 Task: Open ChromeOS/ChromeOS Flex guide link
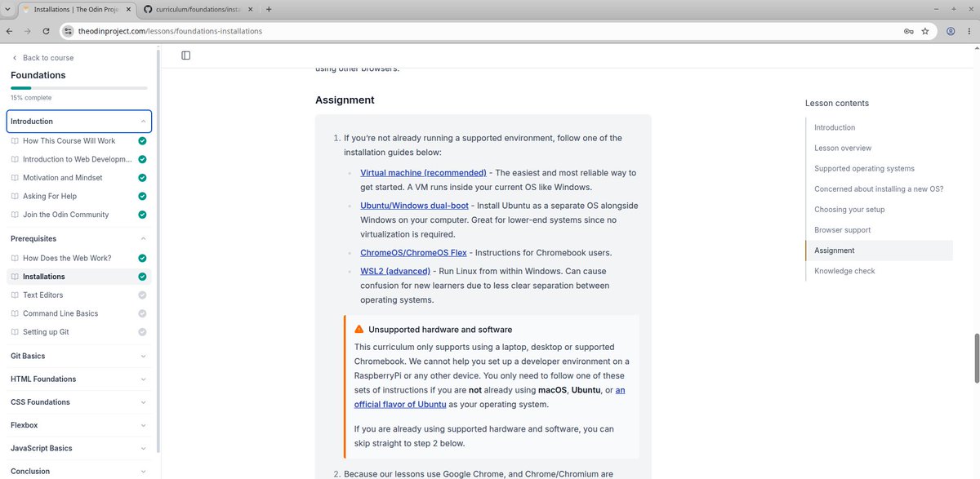point(413,253)
